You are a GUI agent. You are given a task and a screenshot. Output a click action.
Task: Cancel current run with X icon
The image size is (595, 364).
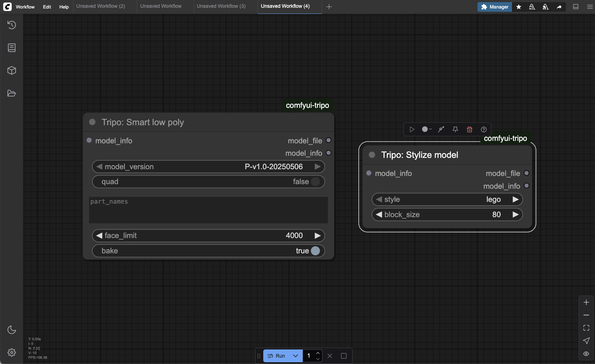click(x=330, y=356)
